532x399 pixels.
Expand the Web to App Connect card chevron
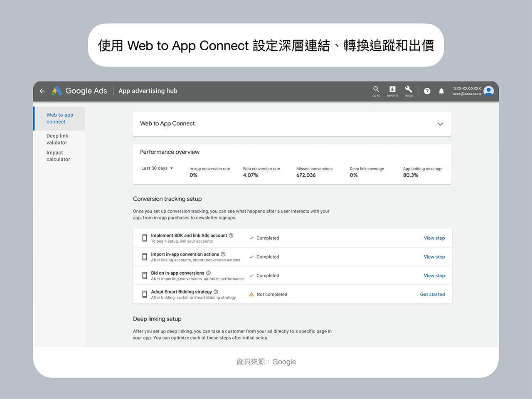pyautogui.click(x=441, y=124)
